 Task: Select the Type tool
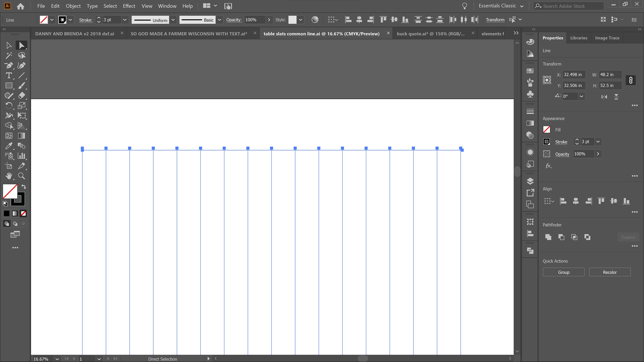pyautogui.click(x=9, y=75)
